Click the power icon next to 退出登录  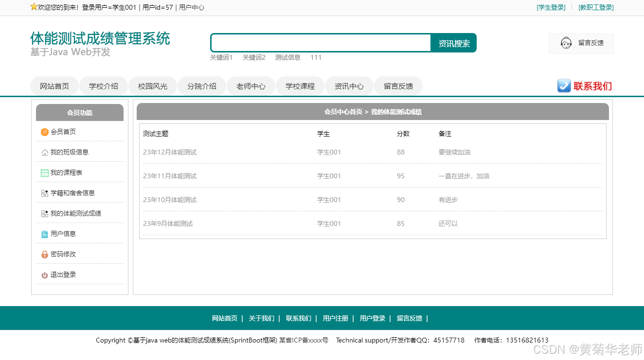tap(44, 274)
